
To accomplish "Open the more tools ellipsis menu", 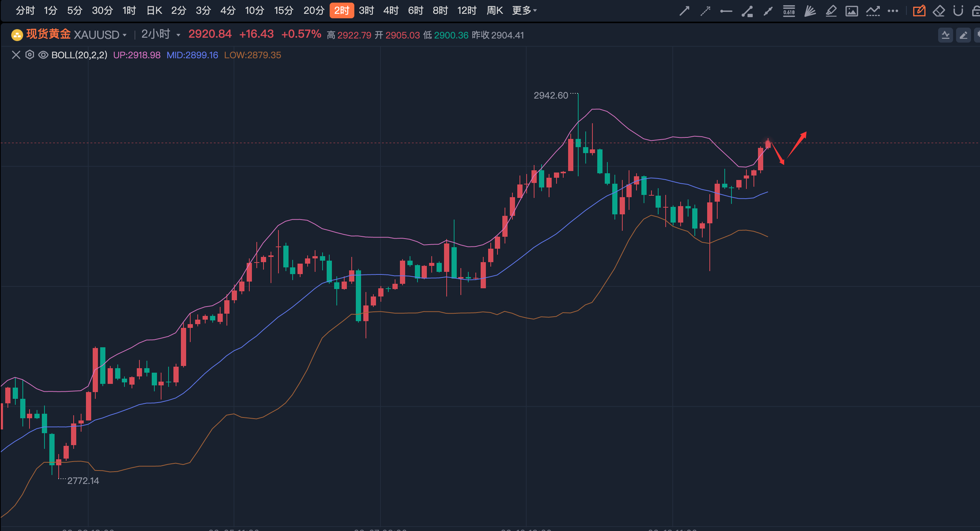I will tap(893, 11).
